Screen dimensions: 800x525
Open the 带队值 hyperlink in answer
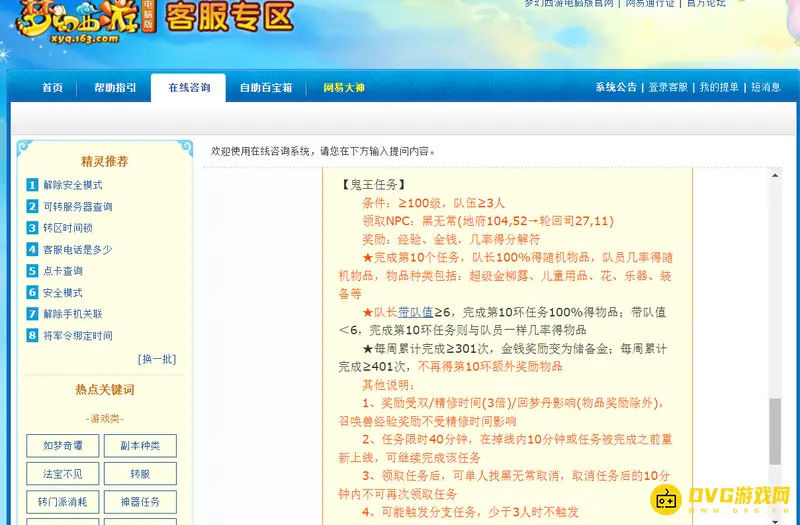click(415, 312)
